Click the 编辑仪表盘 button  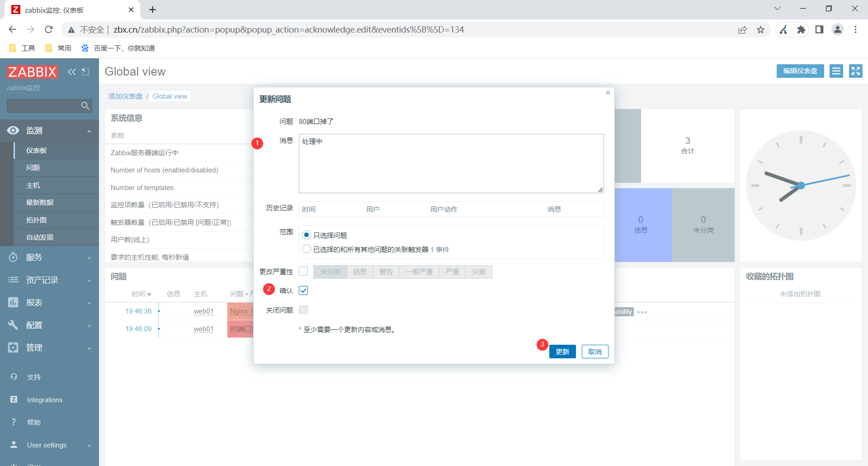pos(800,71)
